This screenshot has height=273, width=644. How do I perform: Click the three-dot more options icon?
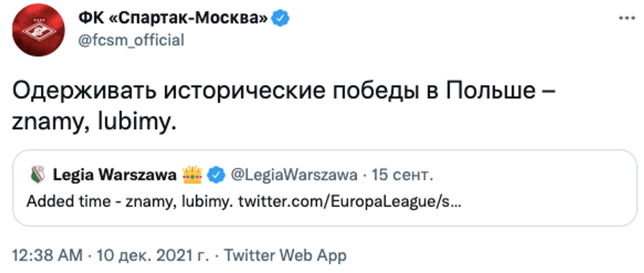627,19
